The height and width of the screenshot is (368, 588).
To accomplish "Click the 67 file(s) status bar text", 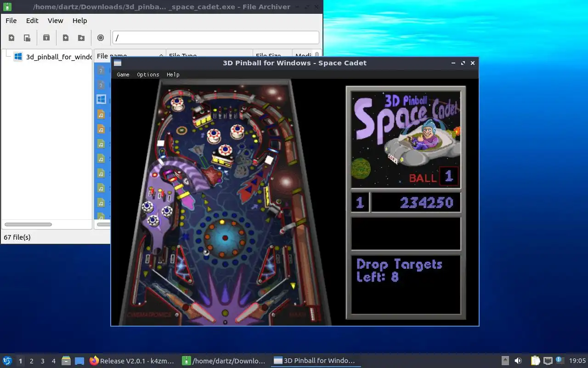I will pyautogui.click(x=17, y=237).
